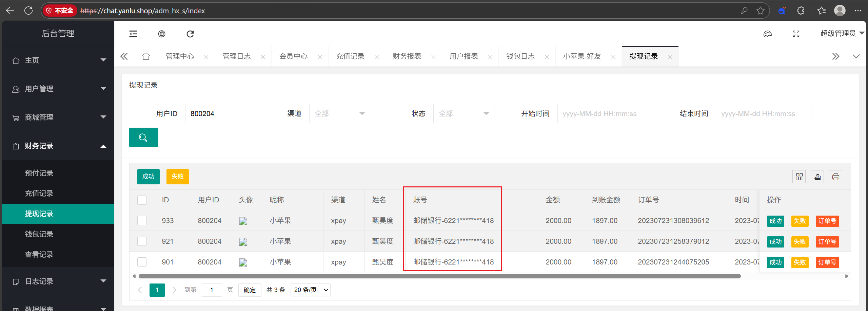Screen dimensions: 868x311
Task: Click the yellow 失败 batch button
Action: click(177, 177)
